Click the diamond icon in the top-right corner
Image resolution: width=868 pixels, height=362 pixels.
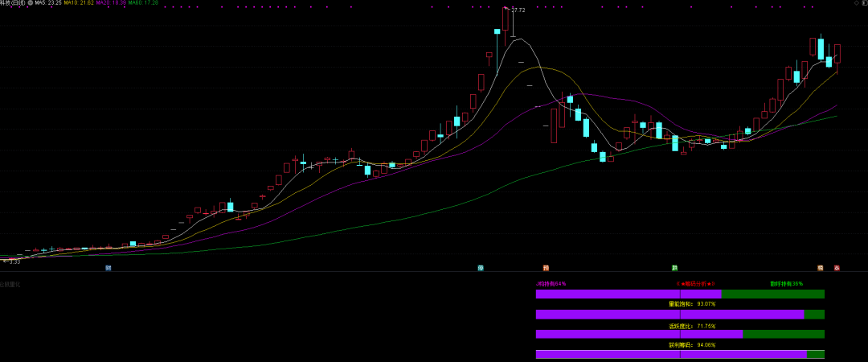[856, 3]
